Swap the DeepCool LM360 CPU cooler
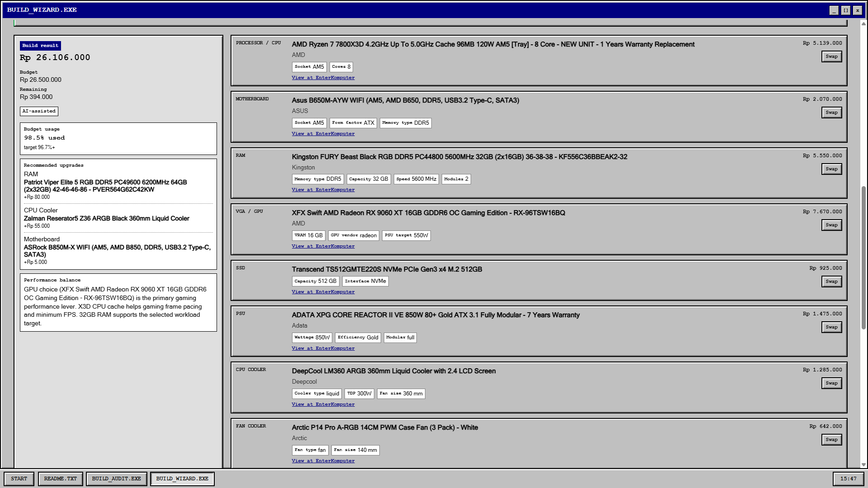Image resolution: width=868 pixels, height=488 pixels. click(831, 383)
